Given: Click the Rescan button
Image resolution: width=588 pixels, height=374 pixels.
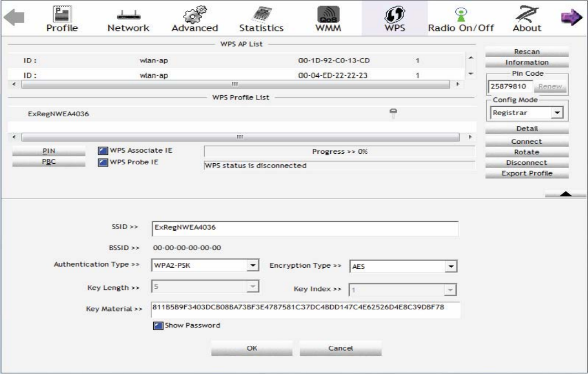Looking at the screenshot, I should pyautogui.click(x=527, y=52).
